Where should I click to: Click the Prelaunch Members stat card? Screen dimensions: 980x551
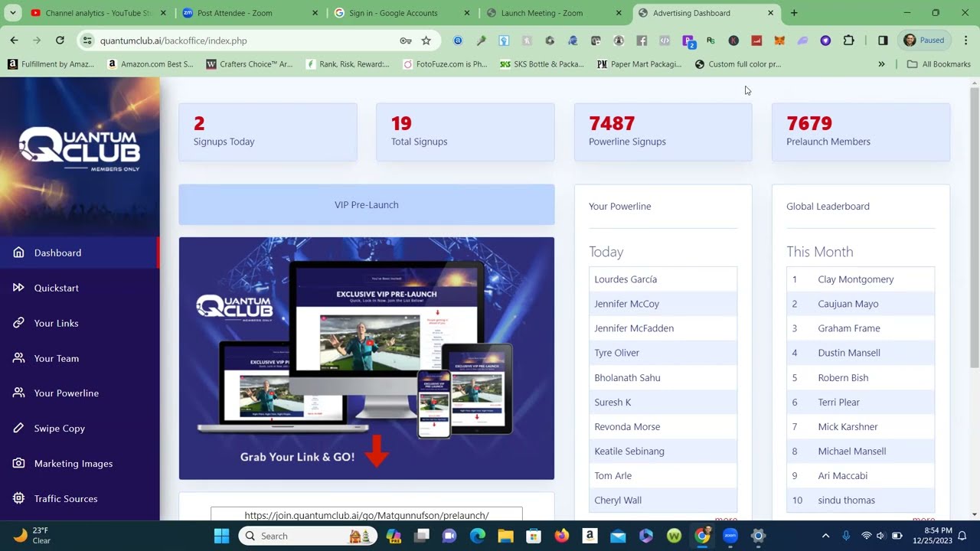tap(861, 132)
